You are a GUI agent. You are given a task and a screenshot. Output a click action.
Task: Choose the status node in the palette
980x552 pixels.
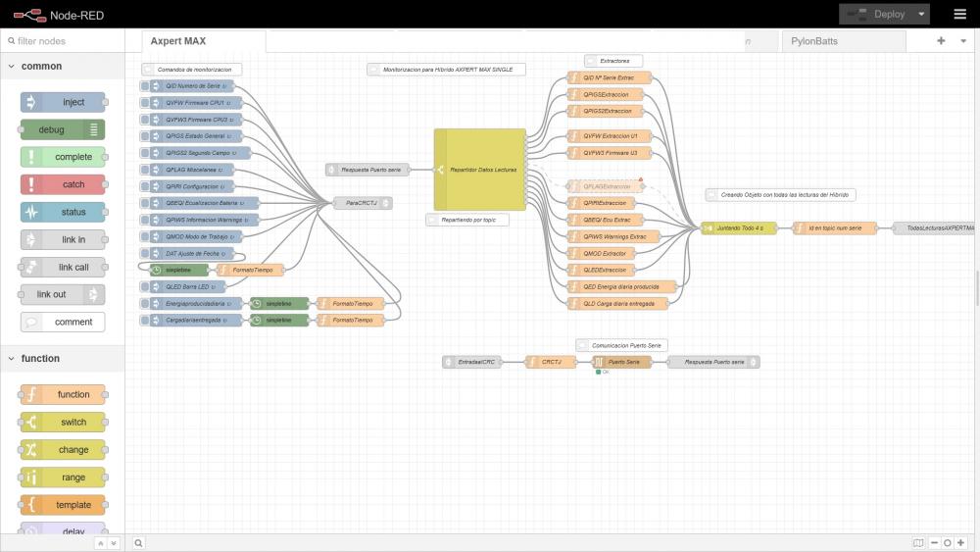[x=63, y=212]
